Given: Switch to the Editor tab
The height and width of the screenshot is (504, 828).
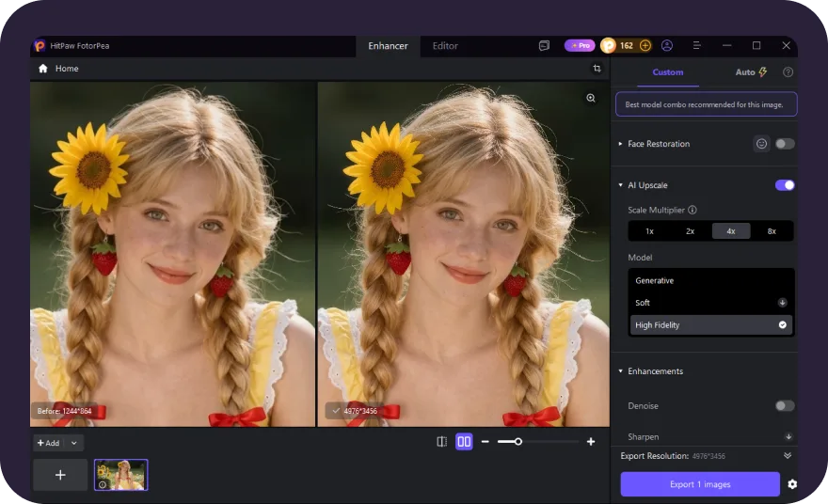Looking at the screenshot, I should pos(445,46).
